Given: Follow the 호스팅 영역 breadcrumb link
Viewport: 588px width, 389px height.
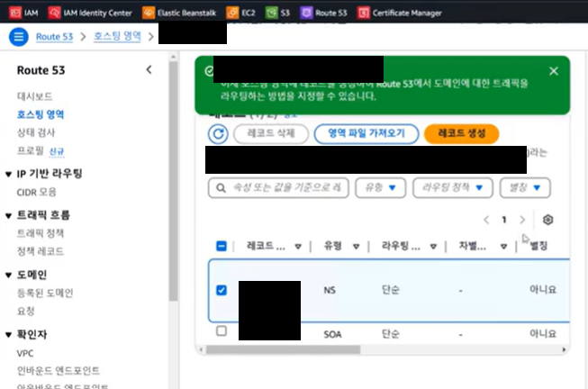Looking at the screenshot, I should (117, 36).
